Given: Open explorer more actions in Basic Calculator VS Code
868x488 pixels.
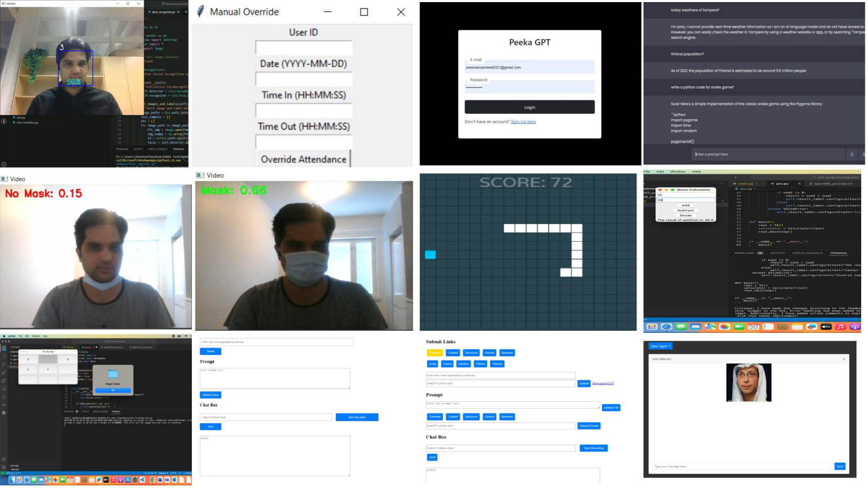Looking at the screenshot, I should coord(722,184).
